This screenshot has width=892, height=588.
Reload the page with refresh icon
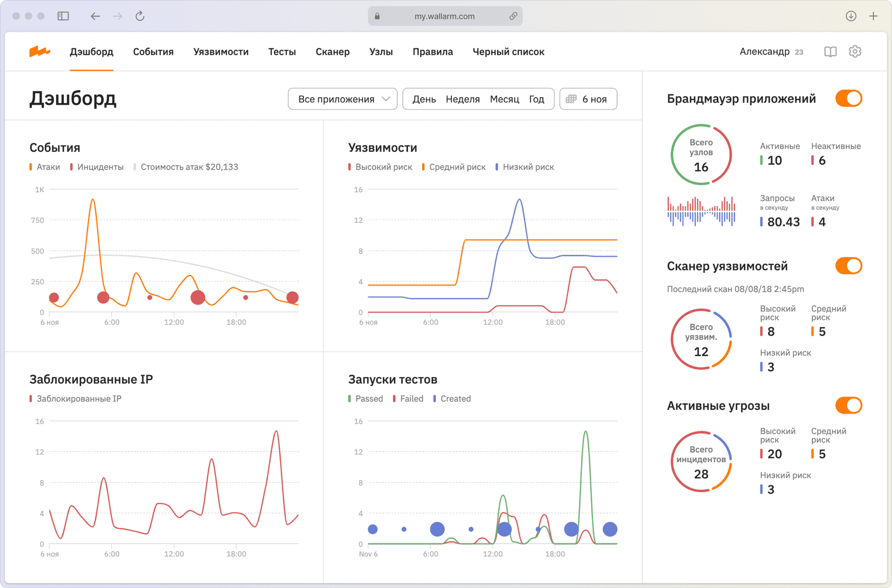tap(140, 16)
